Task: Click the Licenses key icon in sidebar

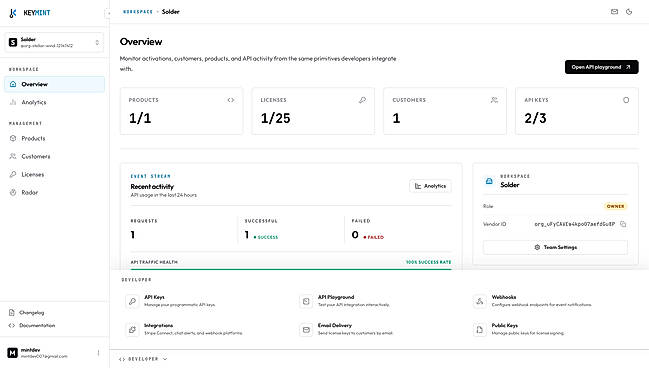Action: coord(13,174)
